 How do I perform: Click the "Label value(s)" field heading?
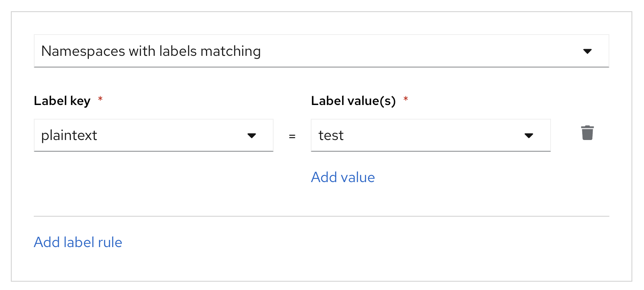click(353, 101)
